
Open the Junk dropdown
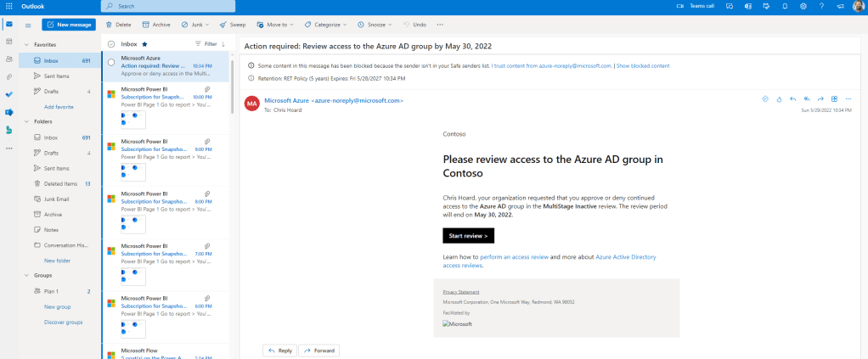pos(211,25)
